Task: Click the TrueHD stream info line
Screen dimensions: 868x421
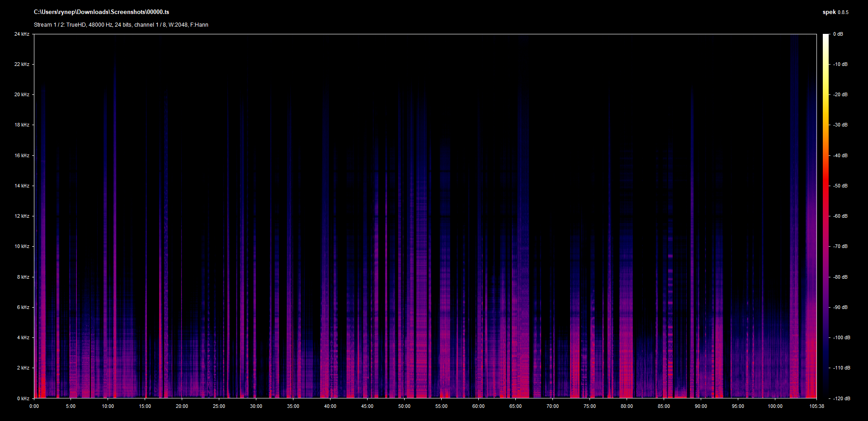Action: 121,25
